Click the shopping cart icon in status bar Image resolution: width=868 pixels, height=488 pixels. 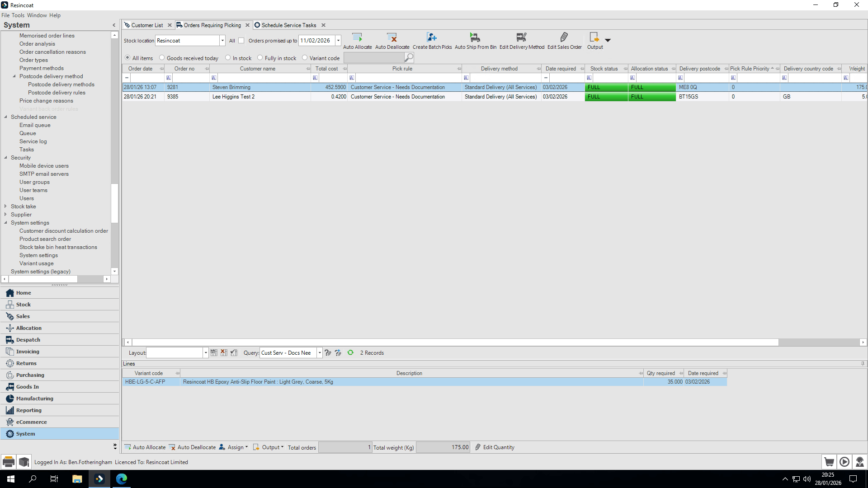(x=829, y=462)
